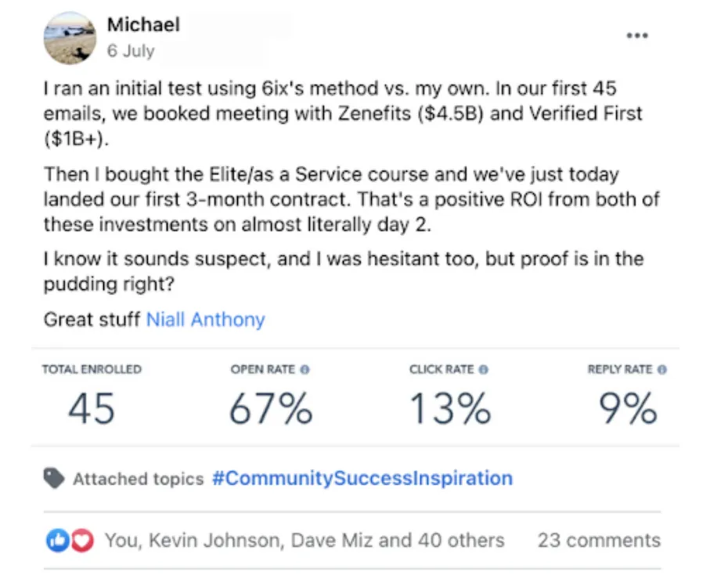Click the 45 total enrolled value
The image size is (728, 586).
92,408
